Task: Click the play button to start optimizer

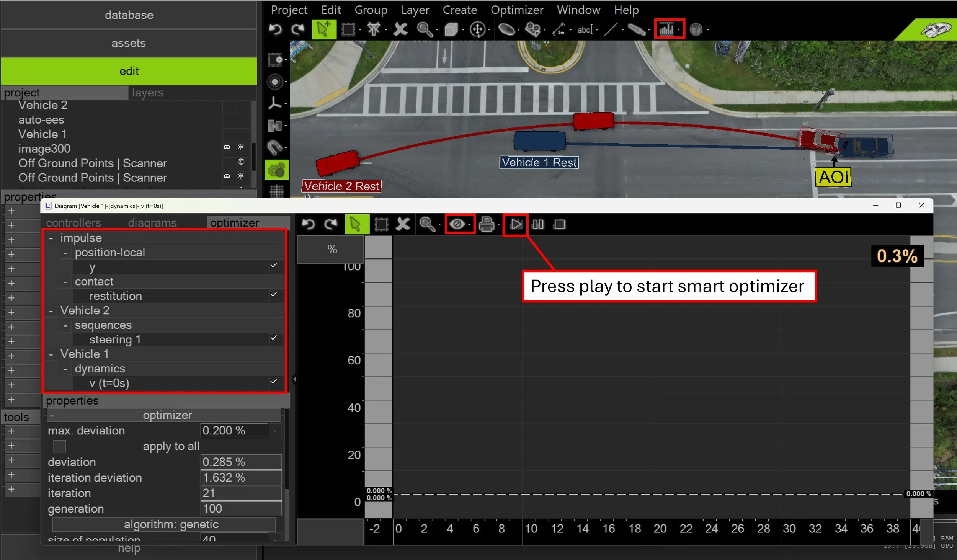Action: pyautogui.click(x=516, y=224)
